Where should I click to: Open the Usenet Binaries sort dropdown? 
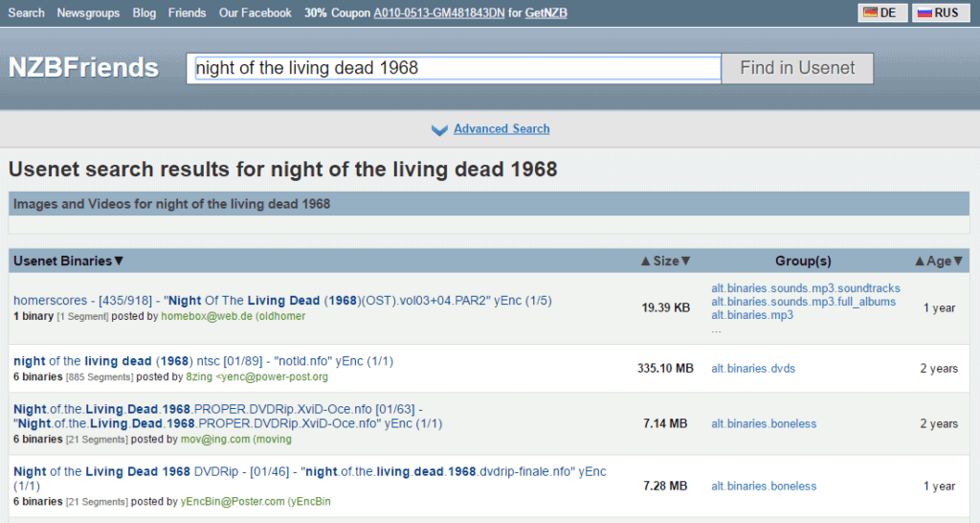click(69, 261)
